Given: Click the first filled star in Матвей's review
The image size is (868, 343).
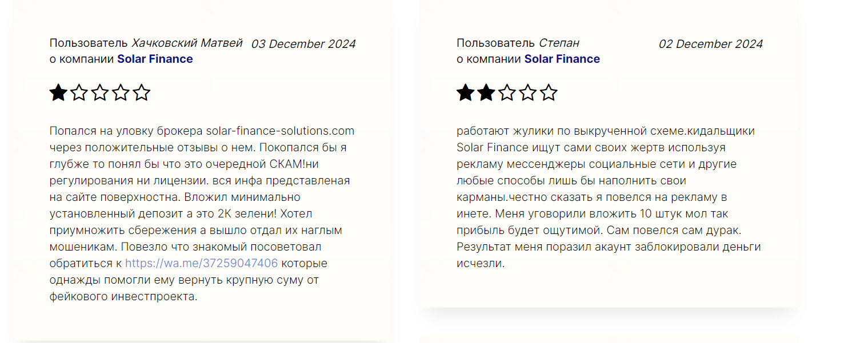Looking at the screenshot, I should [58, 92].
